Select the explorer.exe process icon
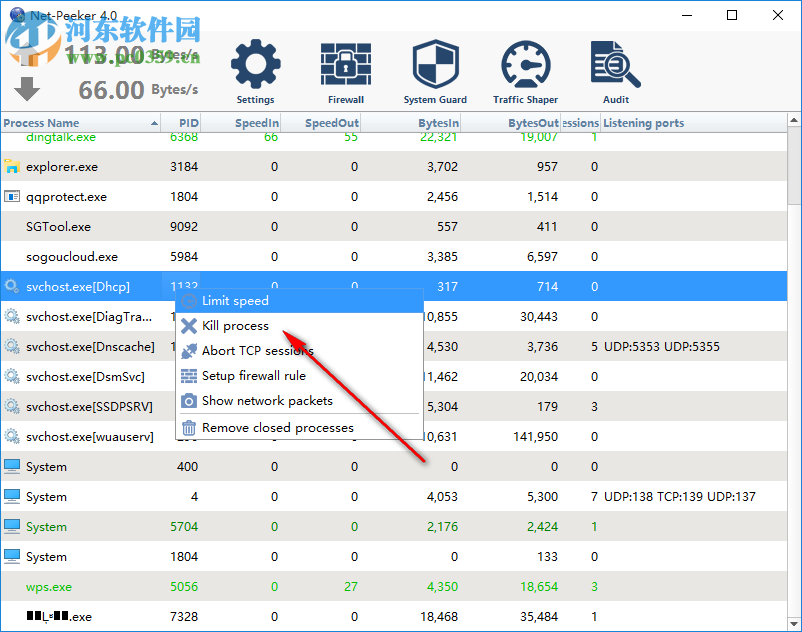This screenshot has height=632, width=802. 12,166
